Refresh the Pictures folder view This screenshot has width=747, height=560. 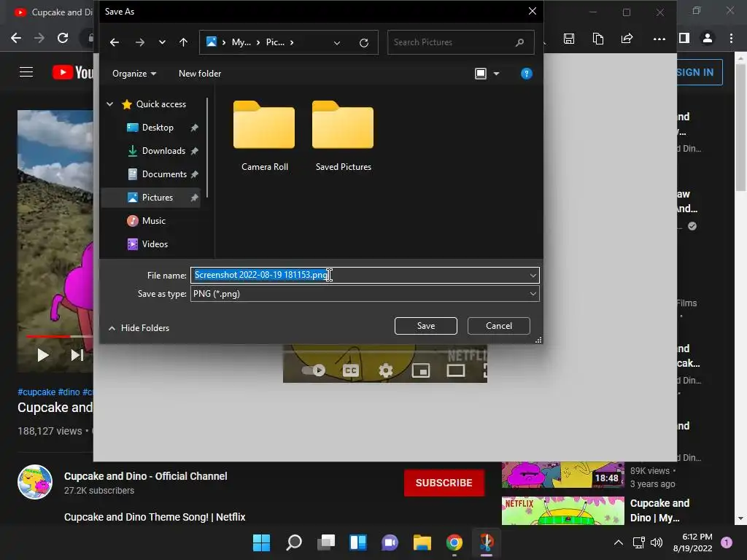tap(364, 43)
